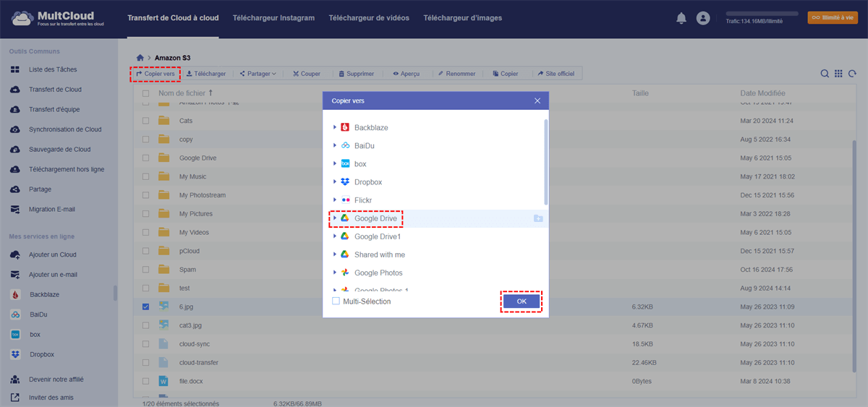
Task: Click the home icon in breadcrumb
Action: 140,57
